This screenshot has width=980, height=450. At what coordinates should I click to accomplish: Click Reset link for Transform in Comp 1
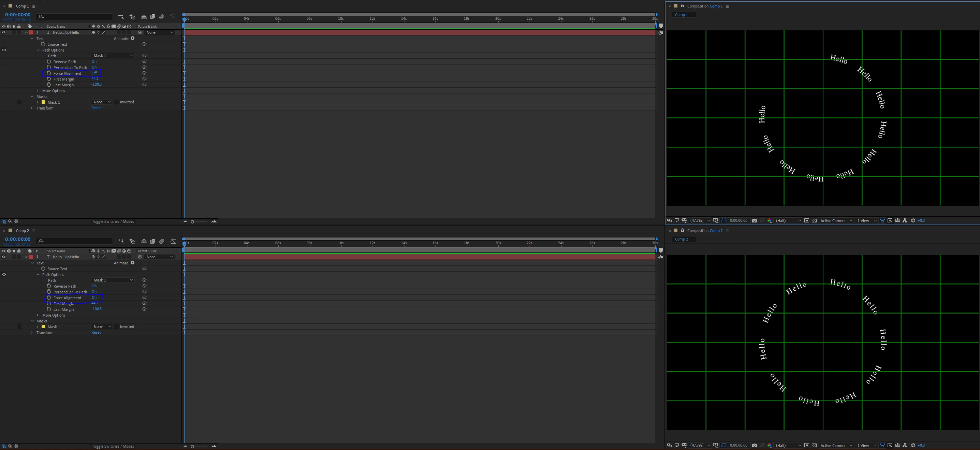click(x=96, y=108)
